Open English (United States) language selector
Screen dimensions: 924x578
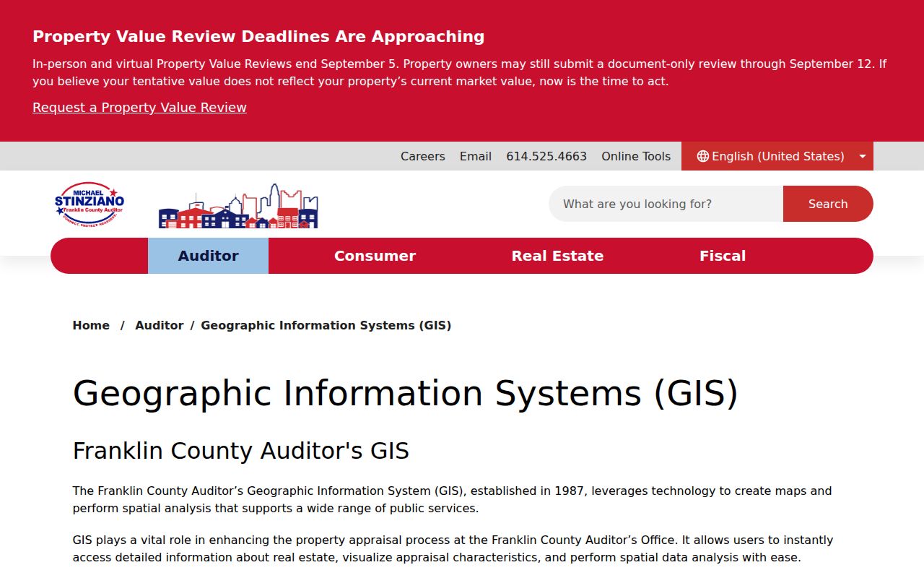click(x=777, y=156)
